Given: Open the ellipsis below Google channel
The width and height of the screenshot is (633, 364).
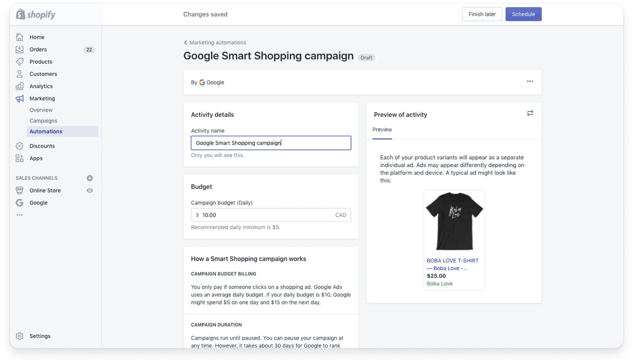Looking at the screenshot, I should point(19,215).
